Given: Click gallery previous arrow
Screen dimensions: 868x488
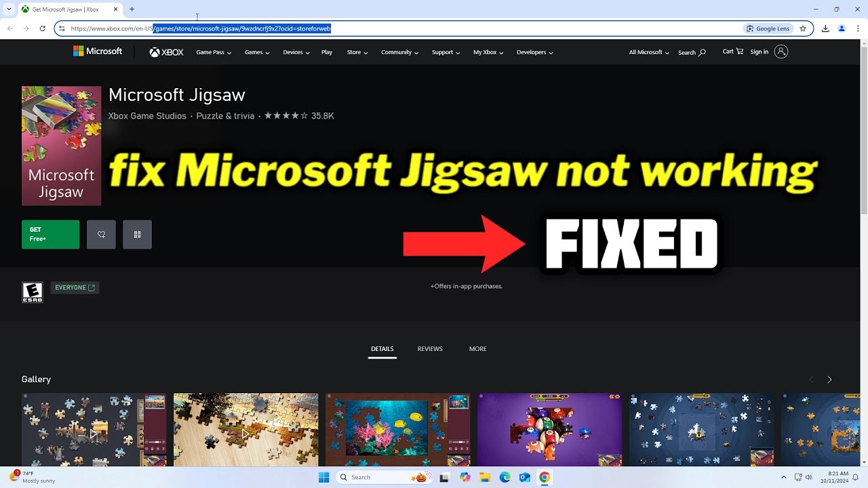Looking at the screenshot, I should coord(811,380).
